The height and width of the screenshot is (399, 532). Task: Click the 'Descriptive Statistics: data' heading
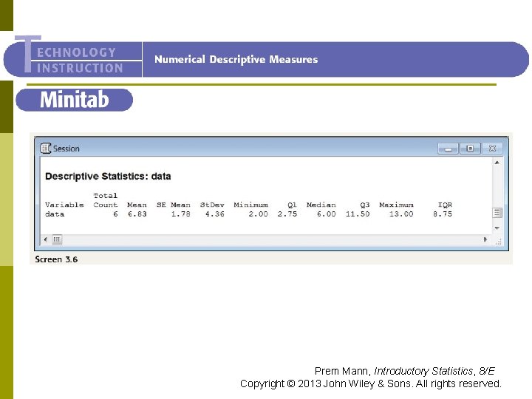click(108, 176)
